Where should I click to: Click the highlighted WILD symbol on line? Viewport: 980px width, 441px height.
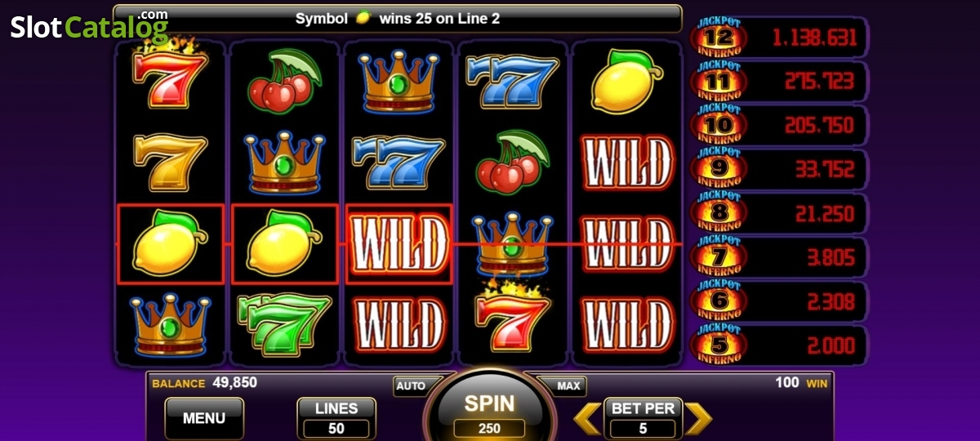[399, 243]
